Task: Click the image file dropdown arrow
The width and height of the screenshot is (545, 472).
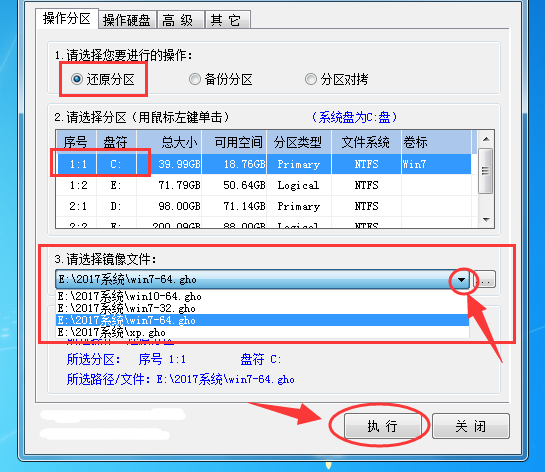Action: point(462,280)
